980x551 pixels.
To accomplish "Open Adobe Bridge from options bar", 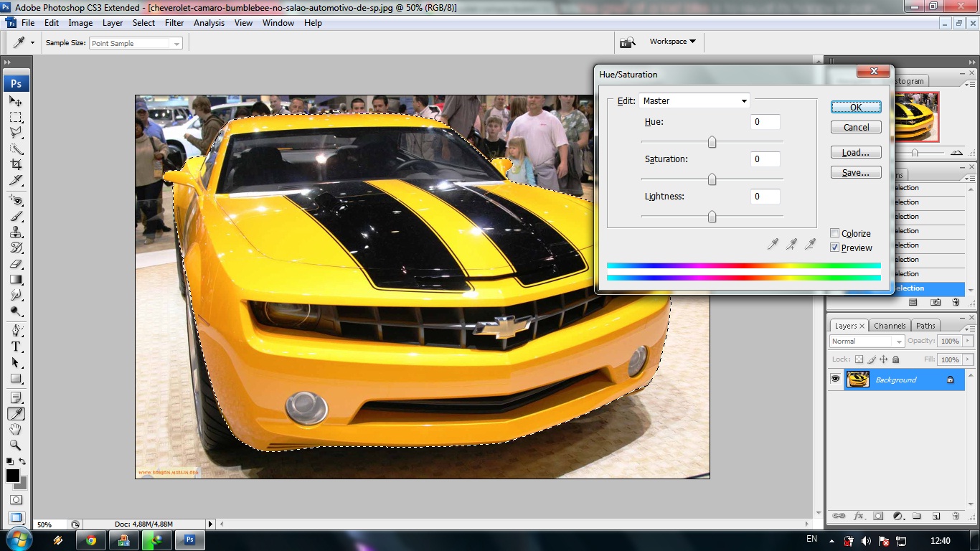I will pyautogui.click(x=628, y=42).
